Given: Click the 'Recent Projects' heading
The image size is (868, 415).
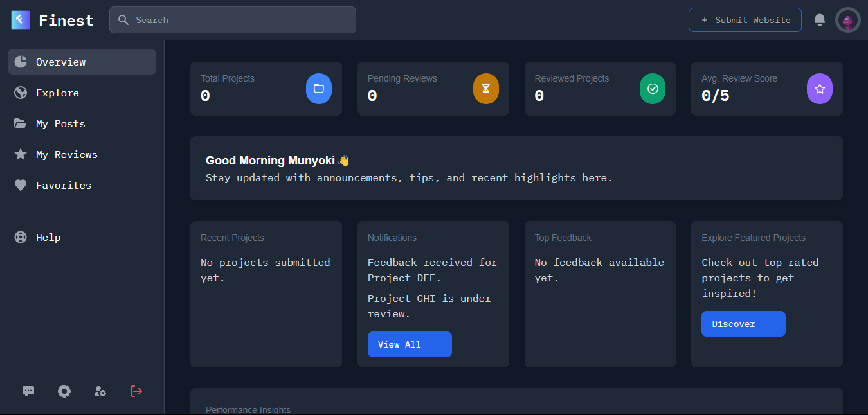Looking at the screenshot, I should point(232,238).
